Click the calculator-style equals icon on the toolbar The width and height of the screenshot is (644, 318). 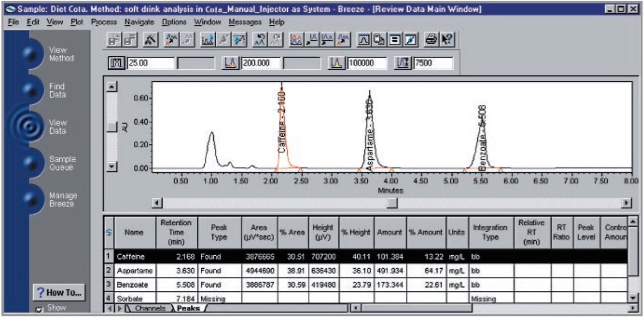tap(394, 38)
